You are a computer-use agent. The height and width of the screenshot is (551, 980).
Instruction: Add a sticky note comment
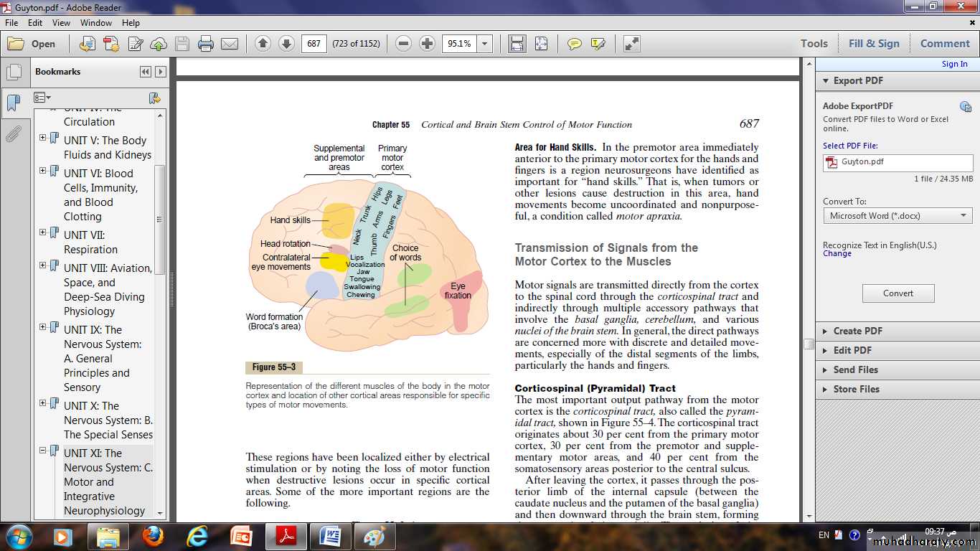[x=574, y=44]
